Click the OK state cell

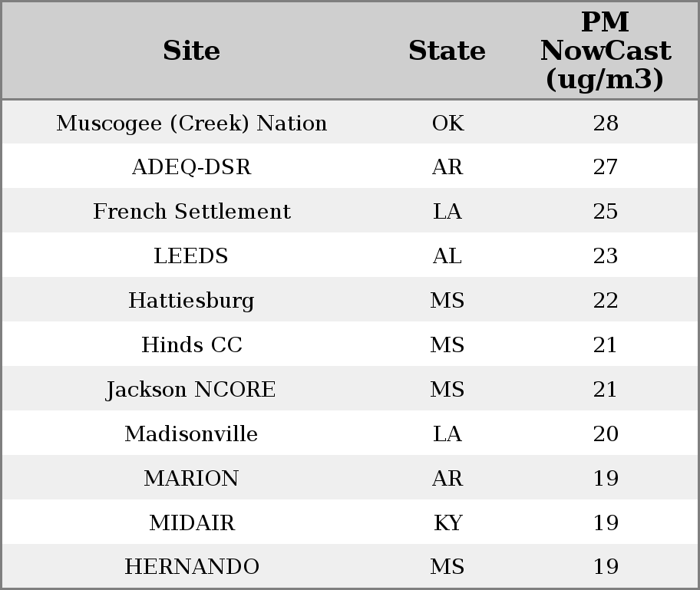[x=447, y=123]
